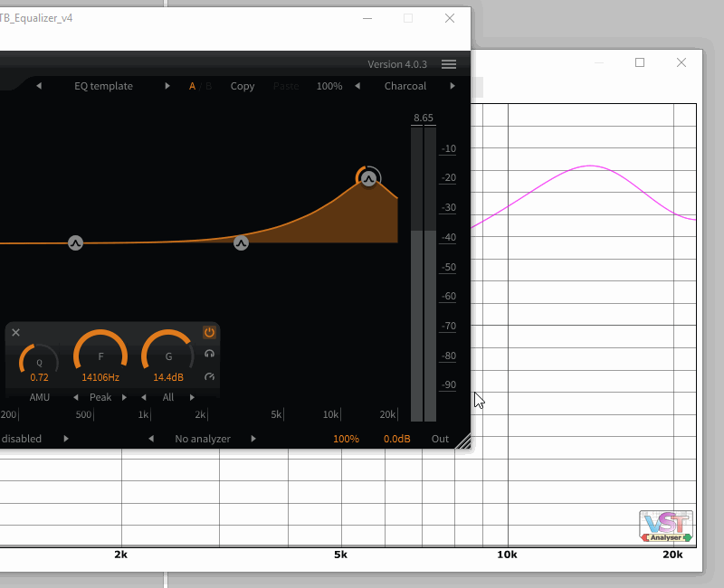Image resolution: width=724 pixels, height=588 pixels.
Task: Click the 0.72 Q value
Action: pos(39,377)
